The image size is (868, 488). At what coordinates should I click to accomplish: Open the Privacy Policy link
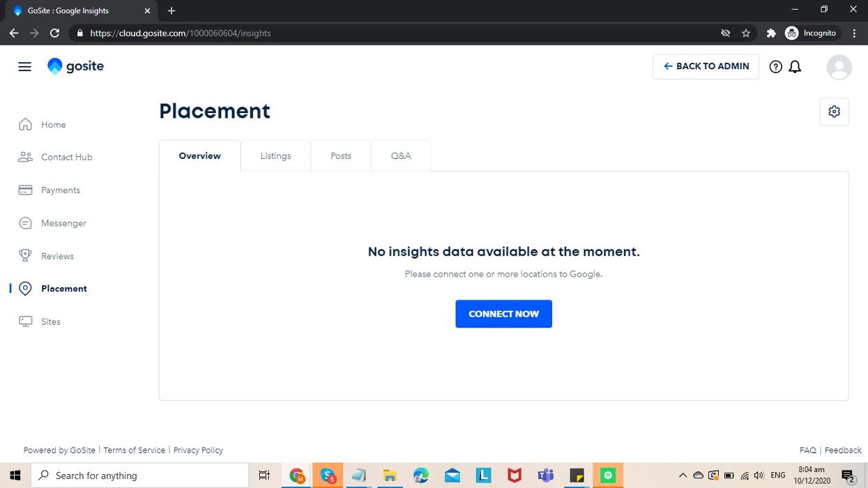[x=198, y=450]
